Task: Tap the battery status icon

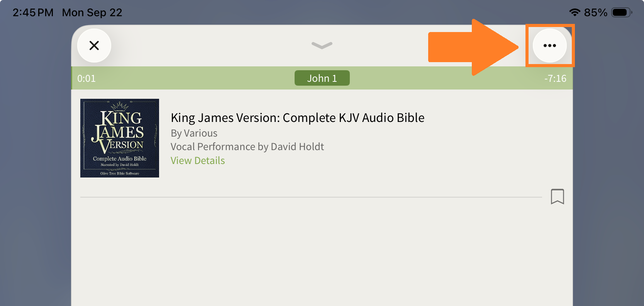Action: coord(621,12)
